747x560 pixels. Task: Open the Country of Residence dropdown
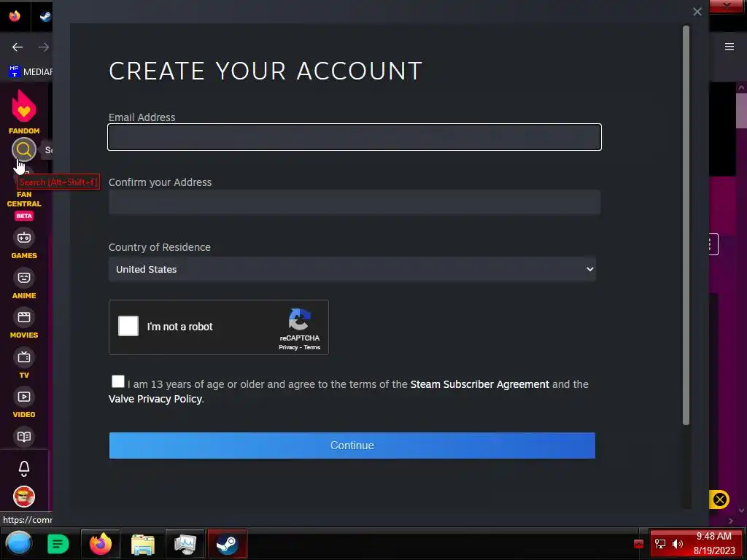[x=352, y=269]
